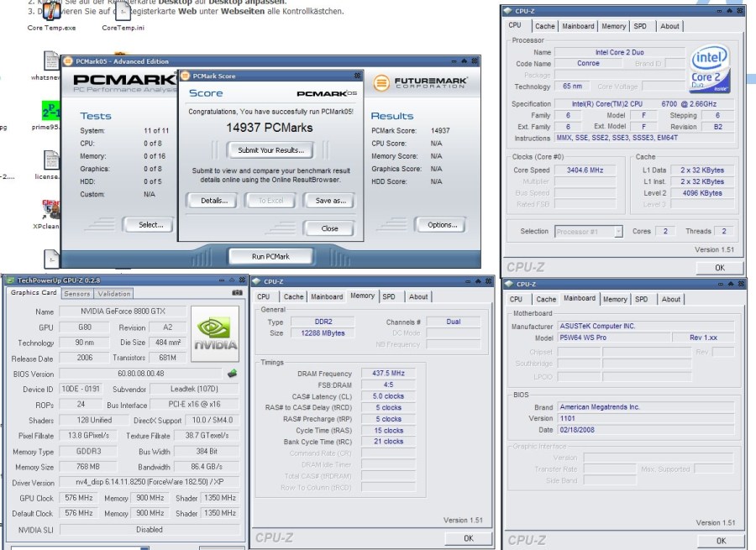Click the GPU-Z Name field GeForce 8800 GTX
The width and height of the screenshot is (756, 550).
[x=123, y=312]
